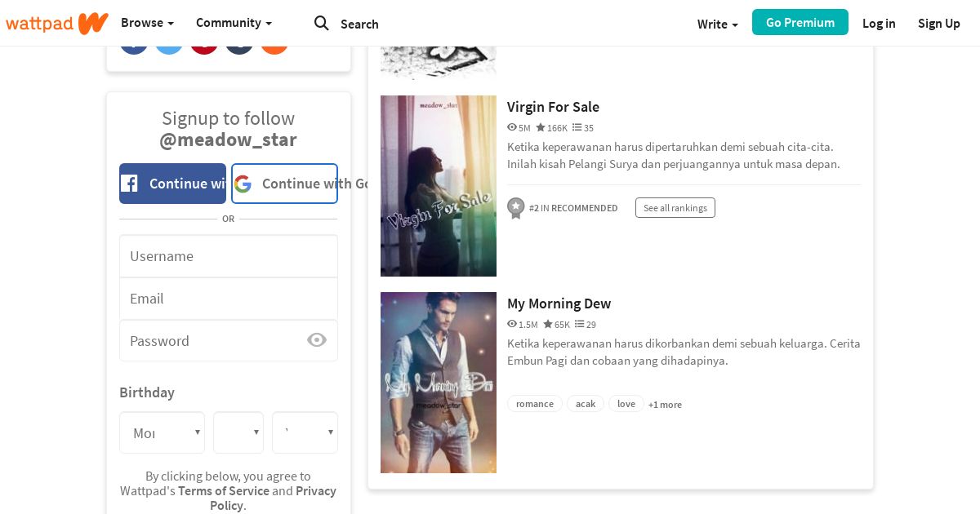
Task: Expand the Browse dropdown menu
Action: (147, 23)
